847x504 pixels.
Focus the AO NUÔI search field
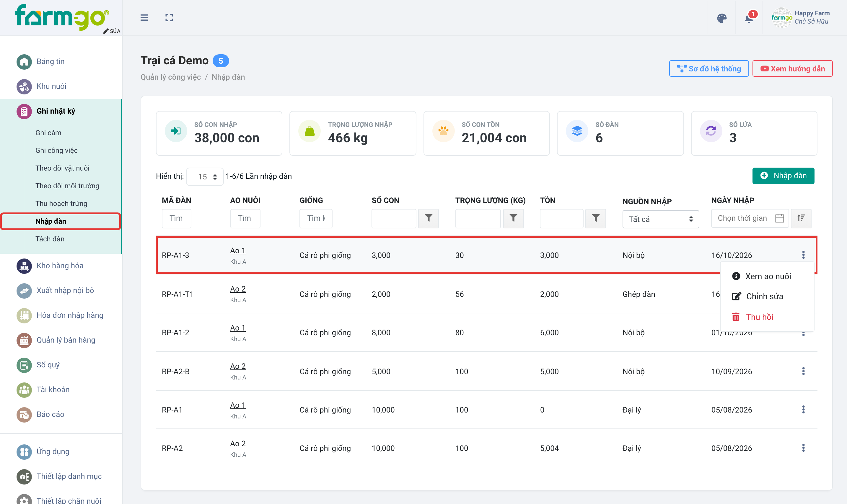pyautogui.click(x=245, y=218)
